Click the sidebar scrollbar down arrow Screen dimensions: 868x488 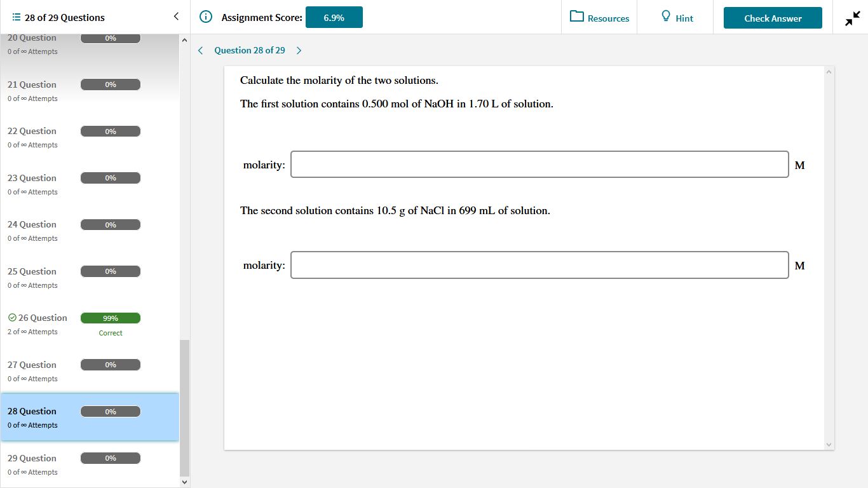pyautogui.click(x=184, y=482)
